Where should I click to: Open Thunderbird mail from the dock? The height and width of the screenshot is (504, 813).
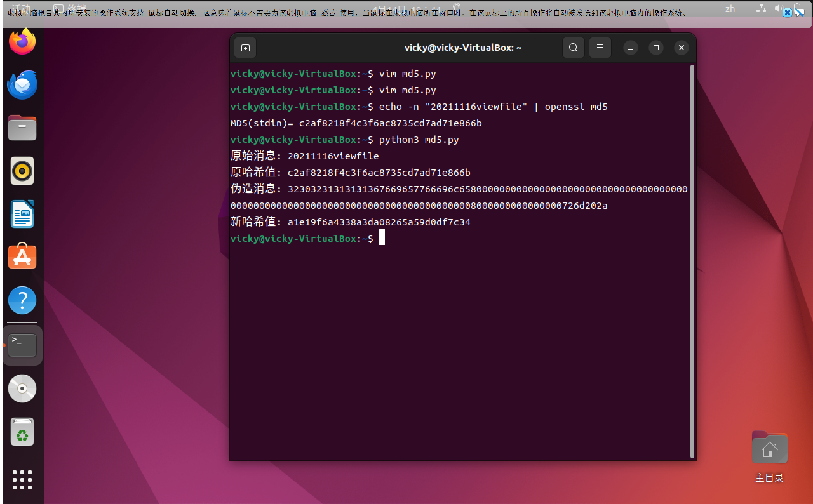(22, 85)
